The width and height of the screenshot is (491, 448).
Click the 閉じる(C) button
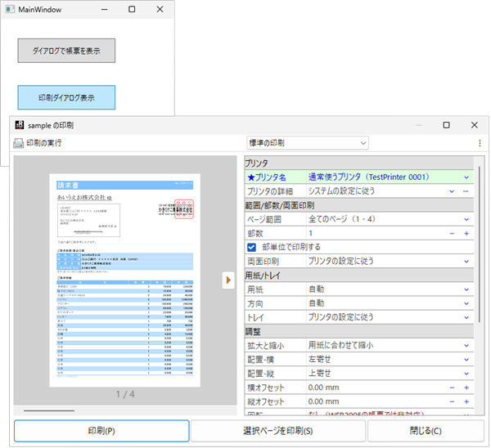pyautogui.click(x=426, y=431)
